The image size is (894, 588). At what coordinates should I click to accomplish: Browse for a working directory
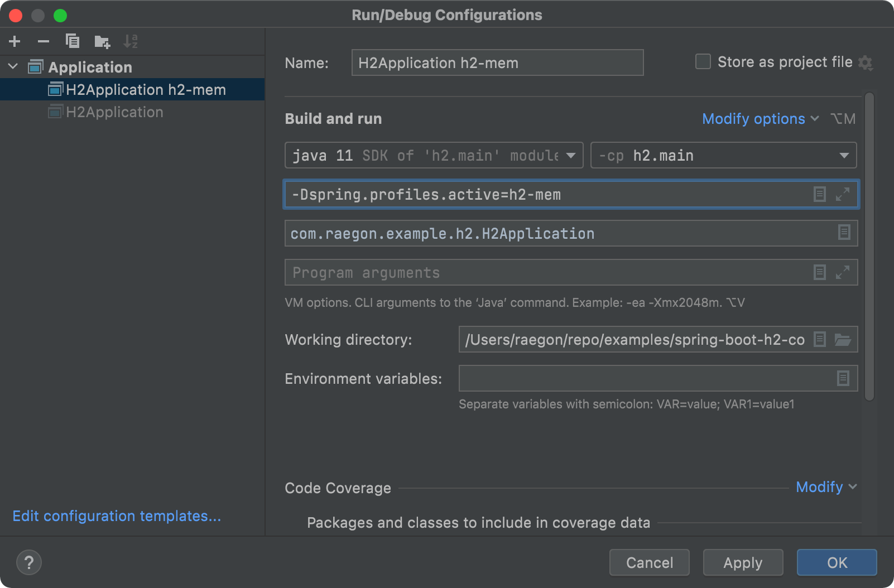[x=844, y=339]
